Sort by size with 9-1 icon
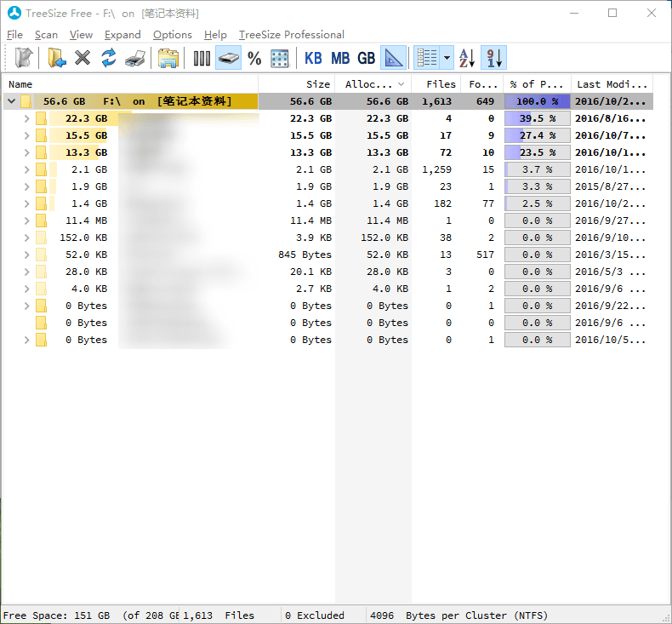672x624 pixels. click(493, 58)
